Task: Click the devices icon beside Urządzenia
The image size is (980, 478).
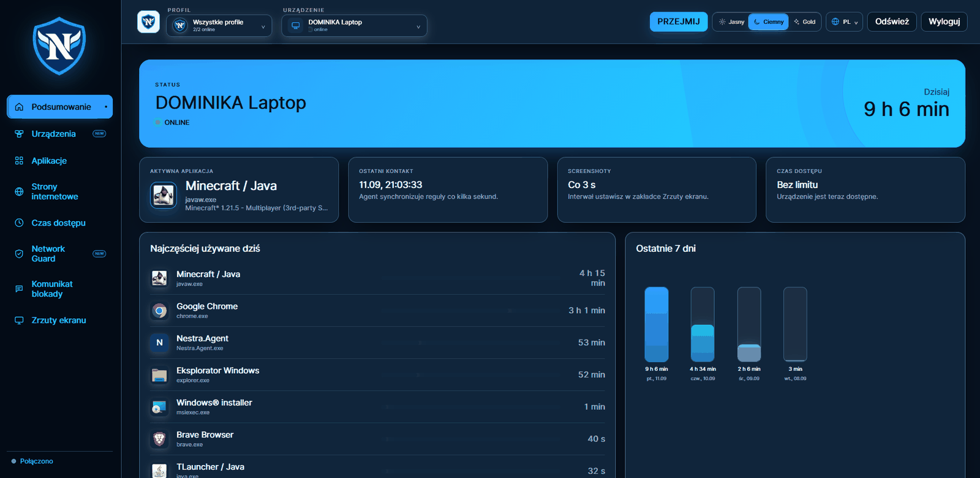Action: [x=19, y=134]
